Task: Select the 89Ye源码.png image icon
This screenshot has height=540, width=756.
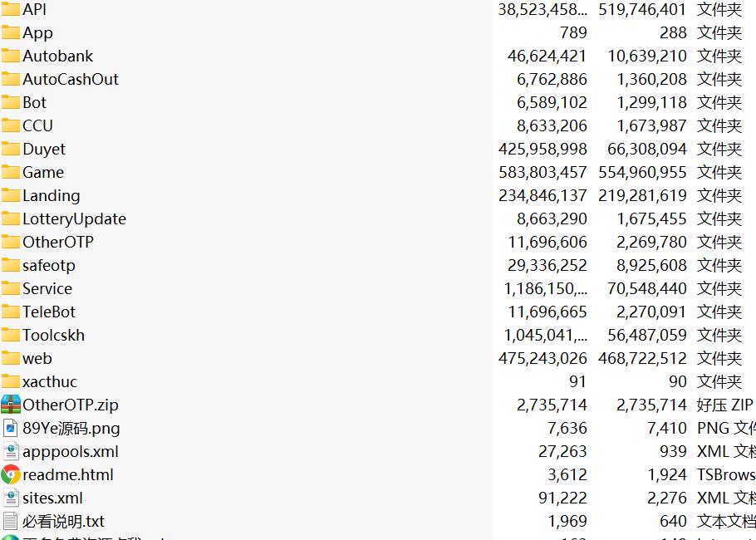Action: pyautogui.click(x=11, y=428)
